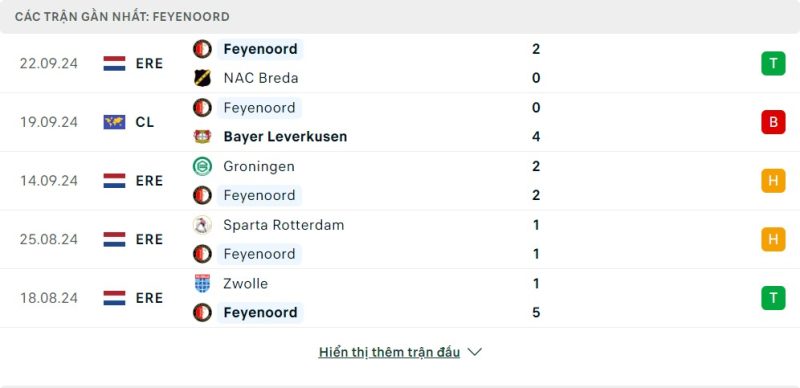Image resolution: width=800 pixels, height=388 pixels.
Task: Click Feyenoord logo in NAC Breda match
Action: pyautogui.click(x=202, y=49)
